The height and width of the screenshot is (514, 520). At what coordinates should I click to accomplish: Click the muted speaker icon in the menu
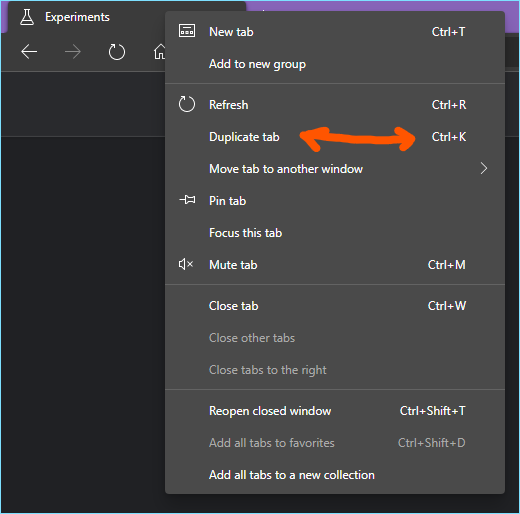[186, 264]
